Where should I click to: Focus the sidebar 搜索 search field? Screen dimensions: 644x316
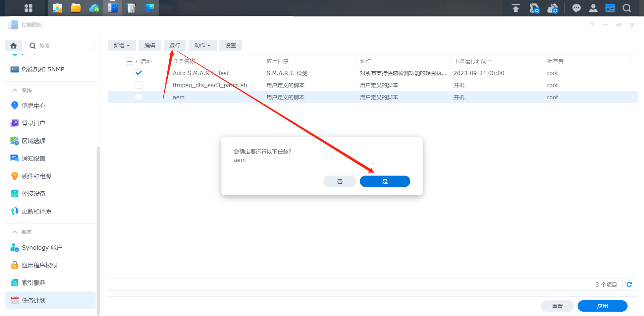coord(60,46)
